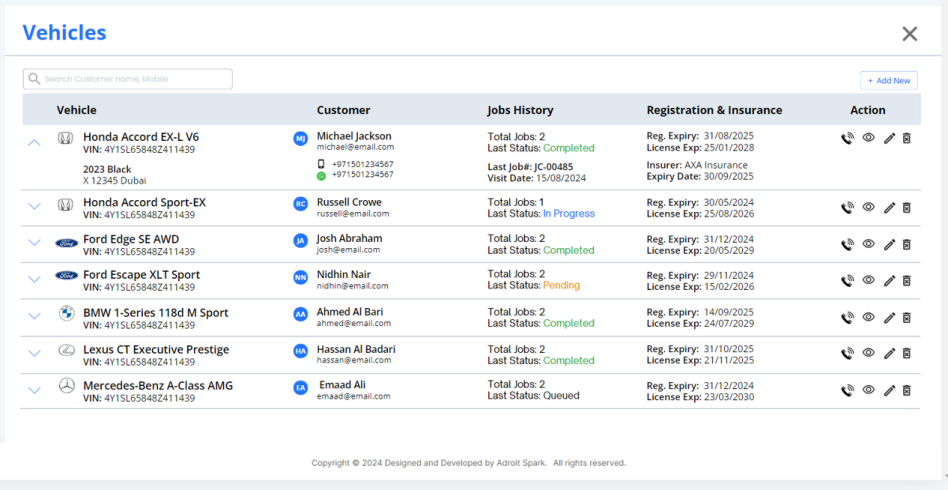View the Mercedes-Benz A-Class AMG details
948x490 pixels.
(x=868, y=390)
